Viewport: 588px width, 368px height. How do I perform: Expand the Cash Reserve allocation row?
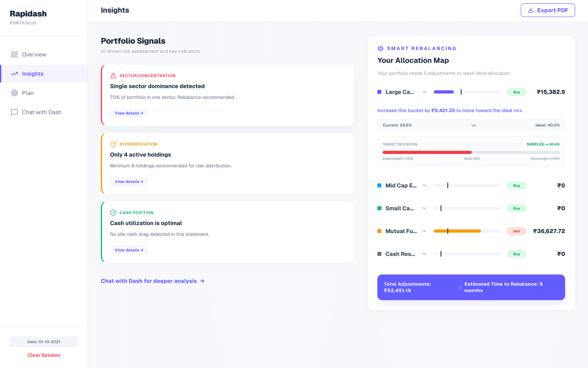(x=424, y=254)
